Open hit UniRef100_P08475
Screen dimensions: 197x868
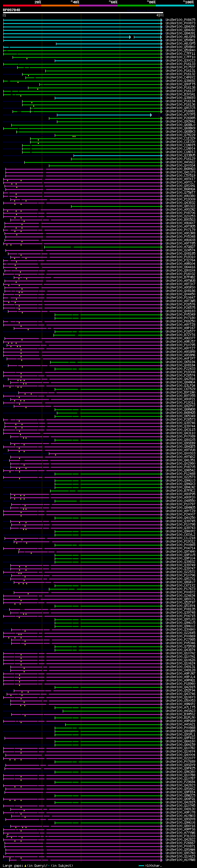pos(180,20)
